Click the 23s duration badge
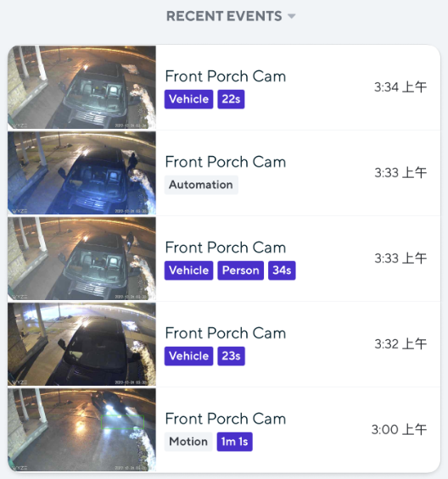 231,356
